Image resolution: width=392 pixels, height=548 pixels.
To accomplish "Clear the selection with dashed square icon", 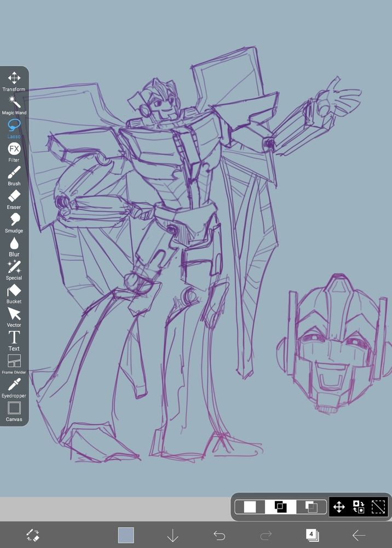I will 378,507.
